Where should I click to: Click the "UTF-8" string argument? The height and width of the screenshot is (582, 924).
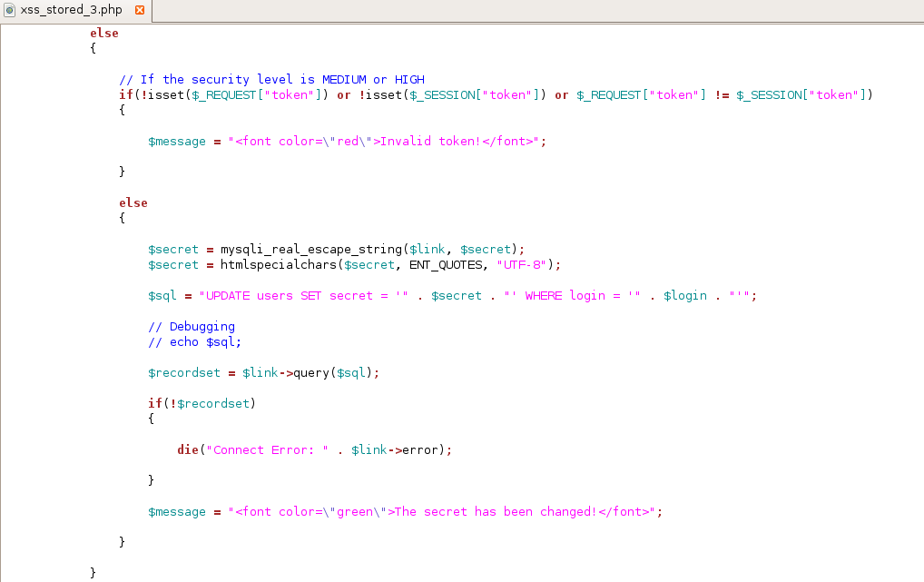[x=522, y=265]
